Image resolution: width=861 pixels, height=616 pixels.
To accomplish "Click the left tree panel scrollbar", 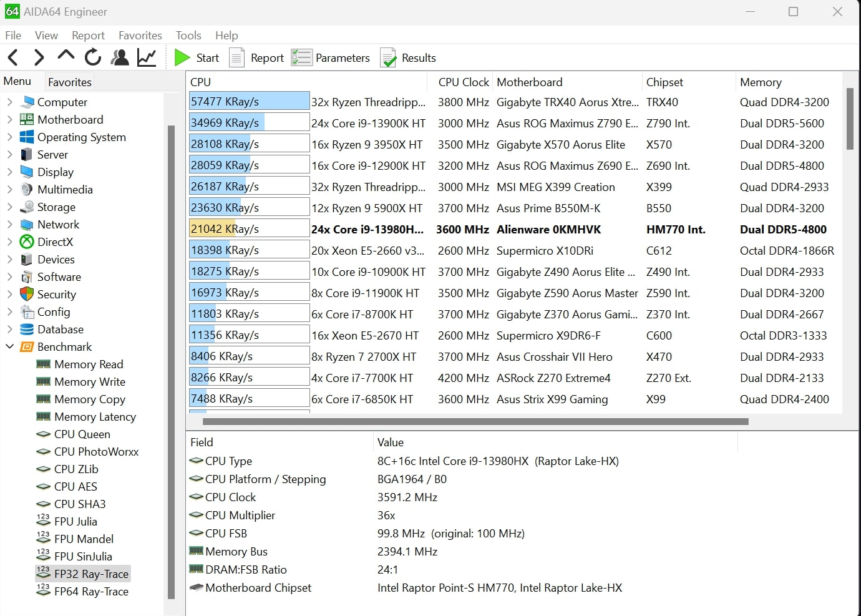I will tap(171, 362).
